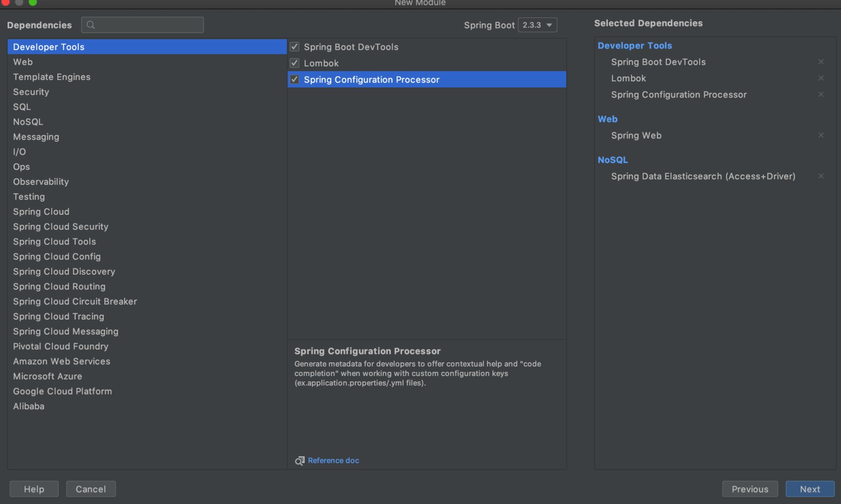Select Spring Cloud Circuit Breaker category
Viewport: 841px width, 504px height.
pos(147,301)
